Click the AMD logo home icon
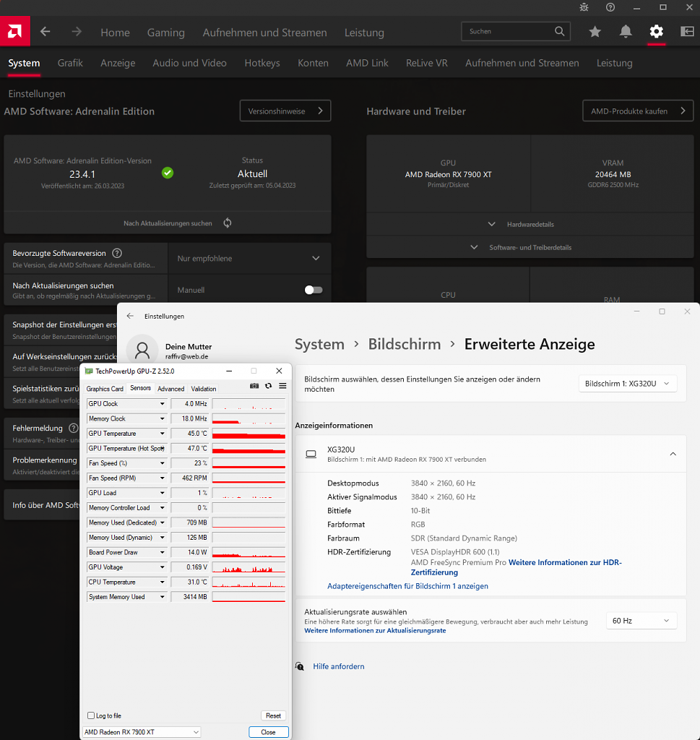This screenshot has height=740, width=700. coord(14,31)
